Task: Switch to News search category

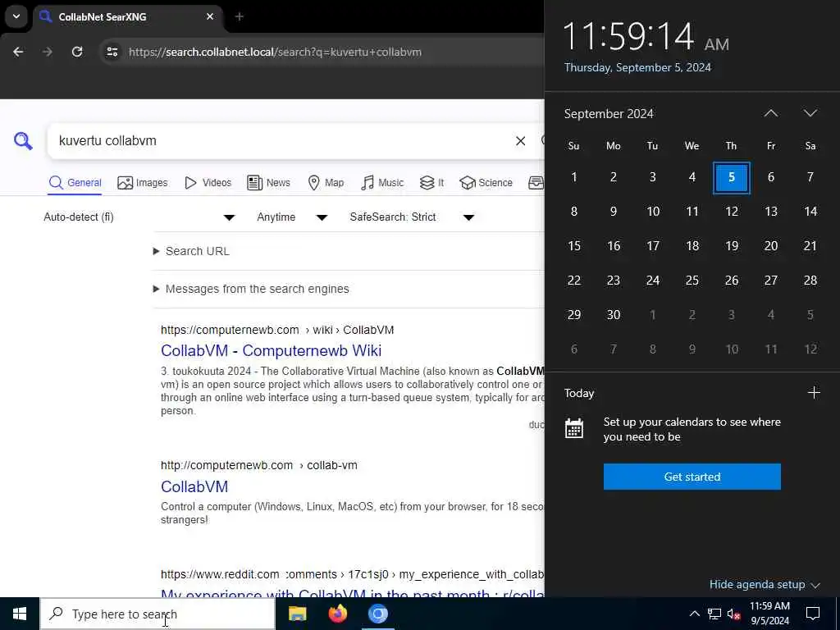Action: pos(269,183)
